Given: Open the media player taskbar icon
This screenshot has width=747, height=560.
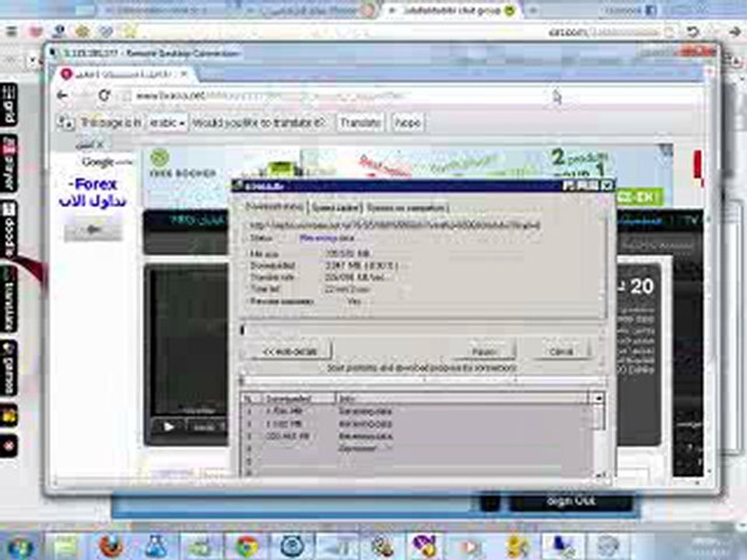Looking at the screenshot, I should point(470,546).
